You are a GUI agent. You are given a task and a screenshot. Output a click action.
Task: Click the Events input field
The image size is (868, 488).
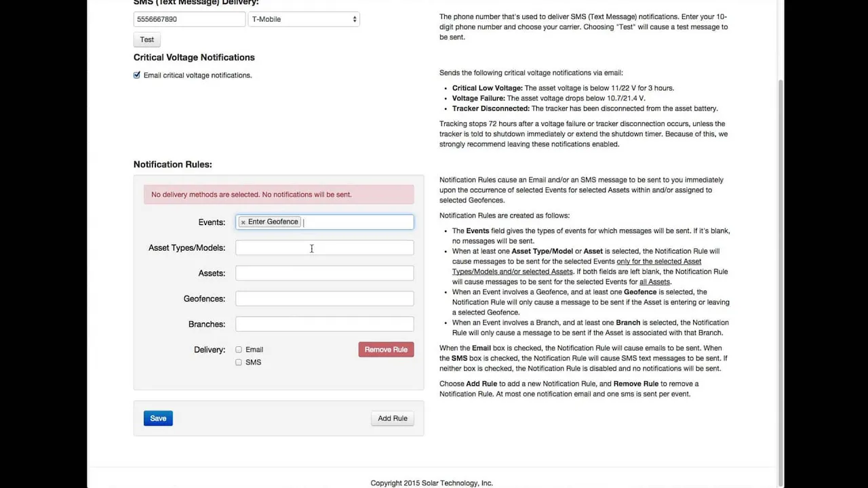click(324, 222)
